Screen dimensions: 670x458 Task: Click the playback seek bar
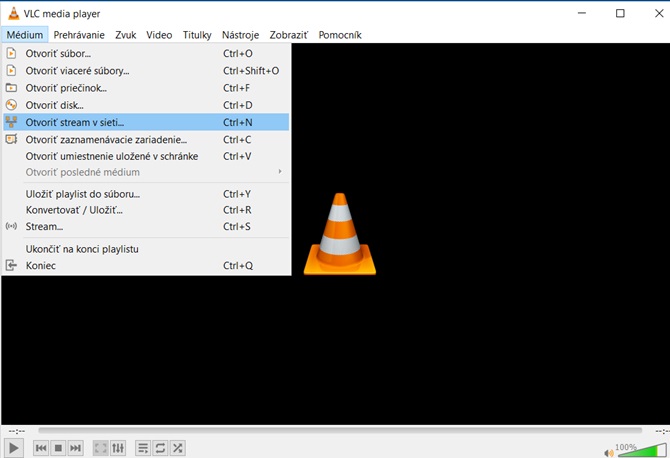tap(335, 431)
